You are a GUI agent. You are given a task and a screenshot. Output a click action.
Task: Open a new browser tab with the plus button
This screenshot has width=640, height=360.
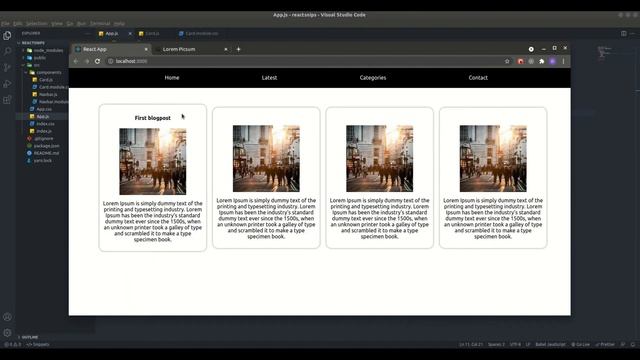coord(238,49)
